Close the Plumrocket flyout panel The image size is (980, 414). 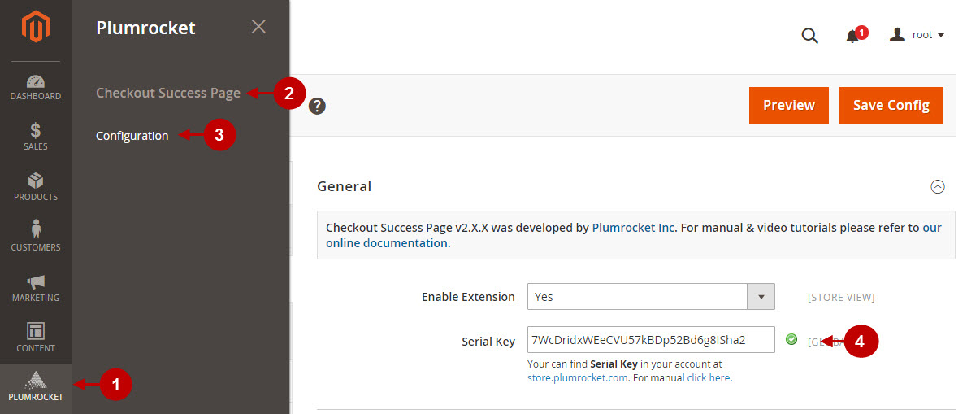258,27
